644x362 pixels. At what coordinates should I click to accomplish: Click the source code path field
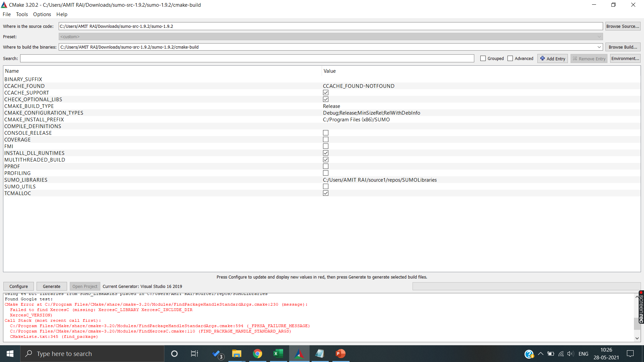point(330,26)
